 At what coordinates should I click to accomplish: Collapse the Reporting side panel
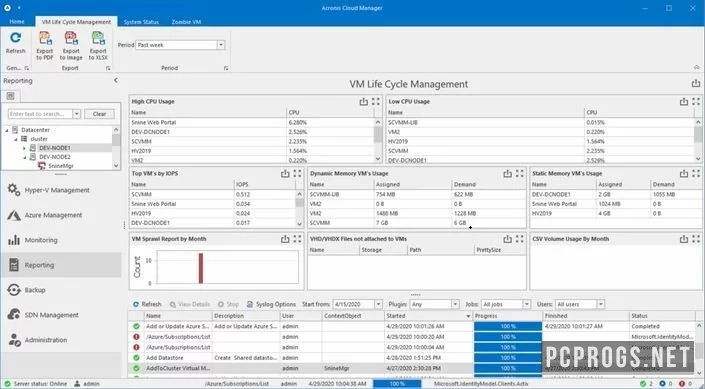[116, 80]
